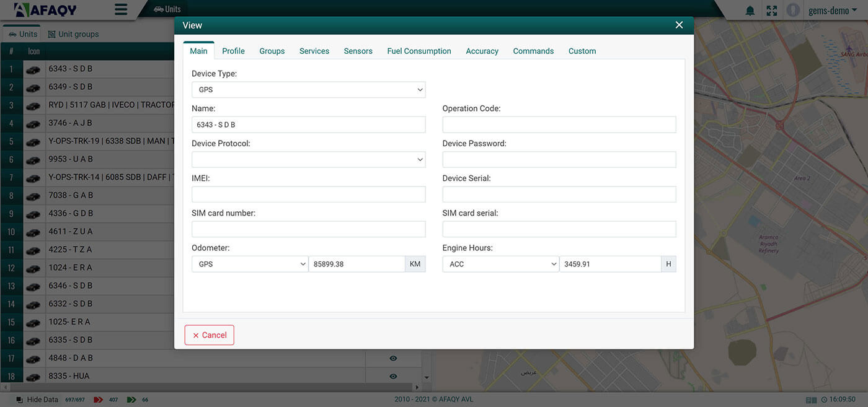Close the View dialog
868x407 pixels.
tap(679, 25)
